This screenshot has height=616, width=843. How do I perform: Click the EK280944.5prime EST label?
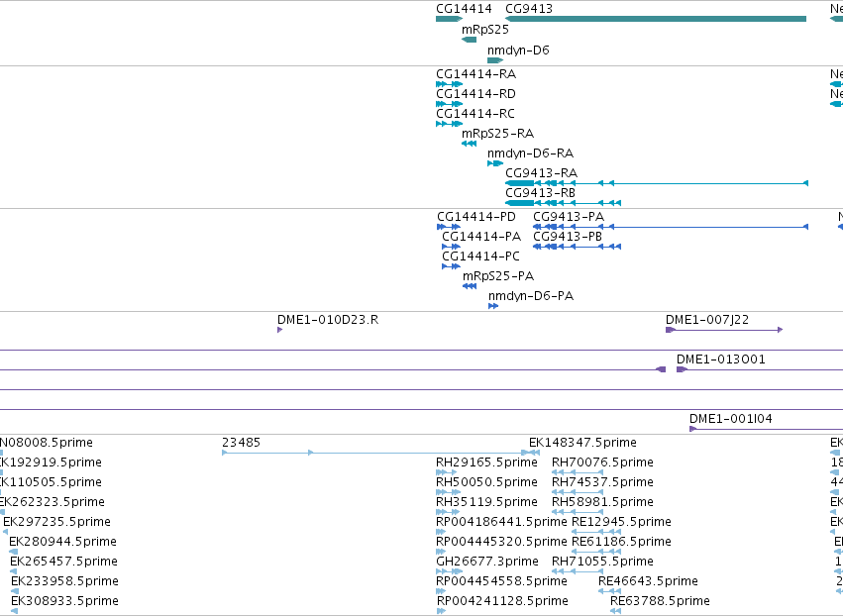(62, 542)
